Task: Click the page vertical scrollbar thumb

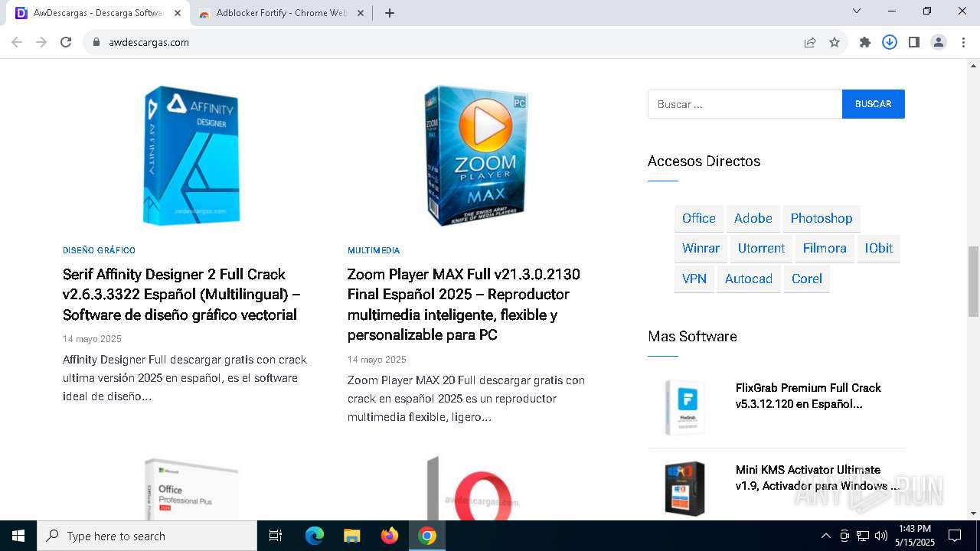Action: (x=973, y=281)
